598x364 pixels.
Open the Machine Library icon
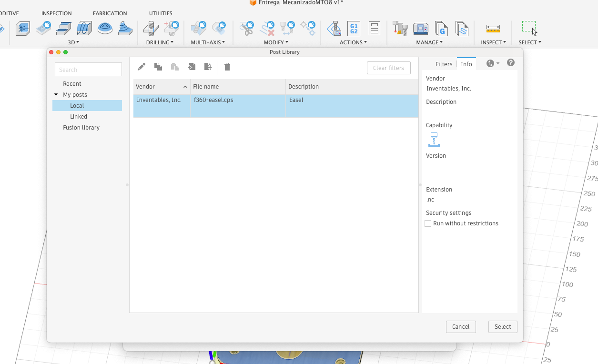[x=421, y=29]
